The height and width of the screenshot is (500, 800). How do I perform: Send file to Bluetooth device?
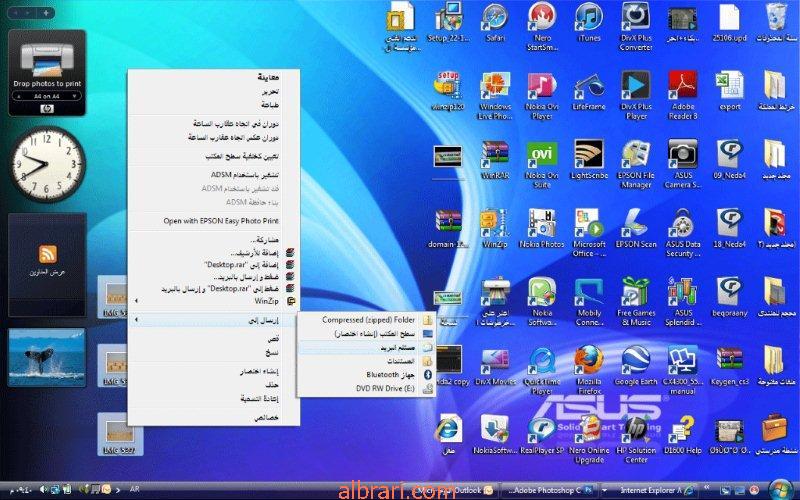point(366,374)
